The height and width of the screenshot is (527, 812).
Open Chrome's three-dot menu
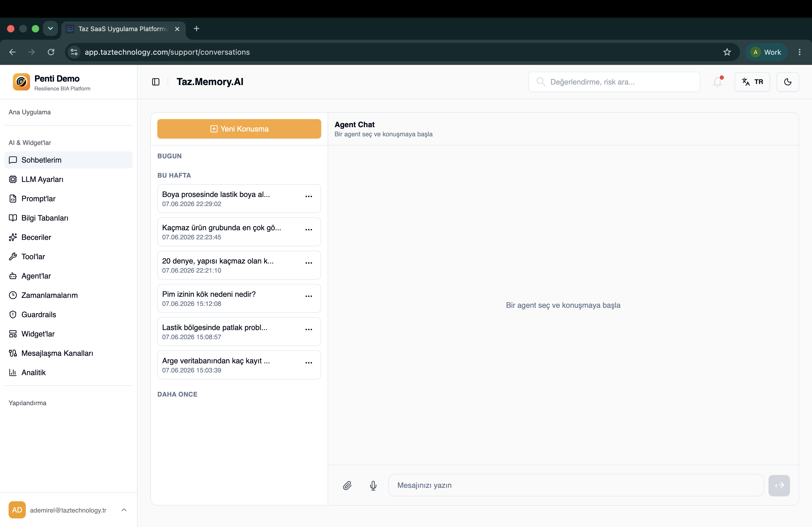pos(799,52)
